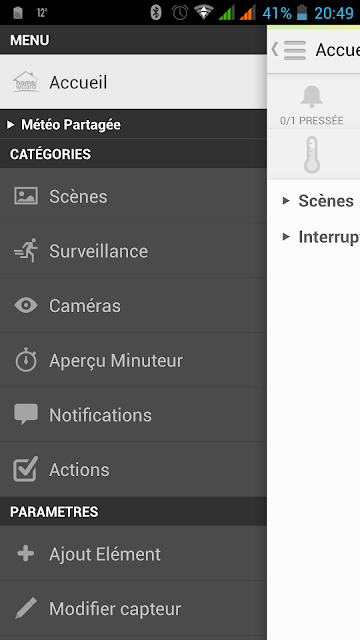Open the Surveillance menu entry
Viewport: 360px width, 640px height.
(133, 251)
